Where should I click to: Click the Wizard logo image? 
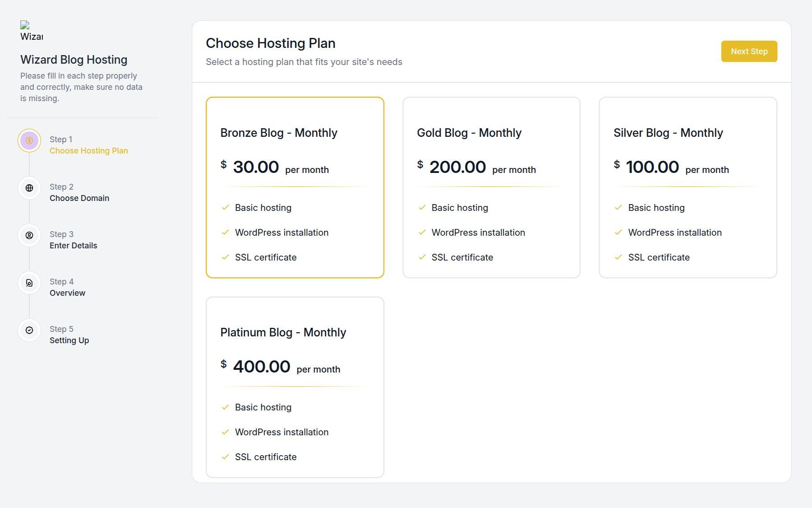pyautogui.click(x=32, y=31)
